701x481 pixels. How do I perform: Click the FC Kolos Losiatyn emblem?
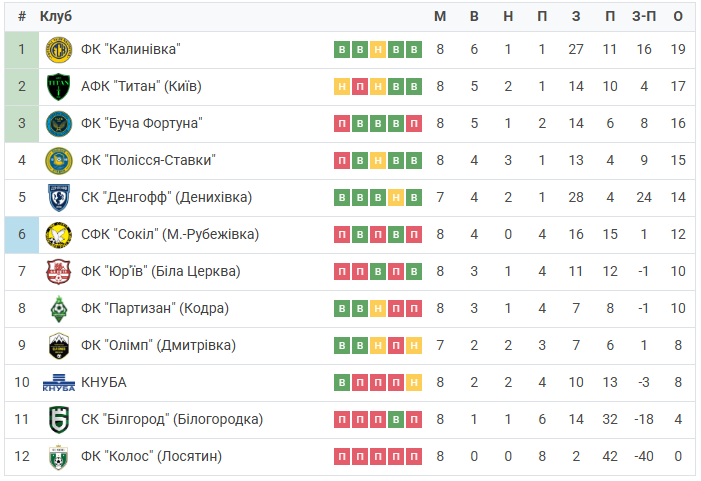59,457
